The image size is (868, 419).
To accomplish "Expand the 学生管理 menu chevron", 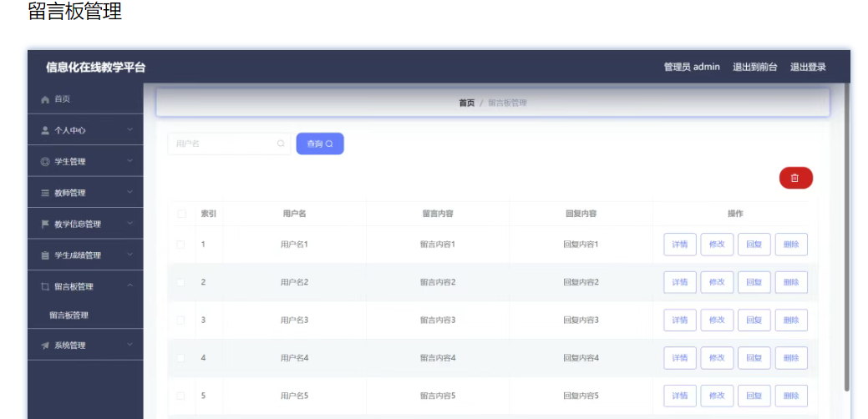I will tap(130, 161).
